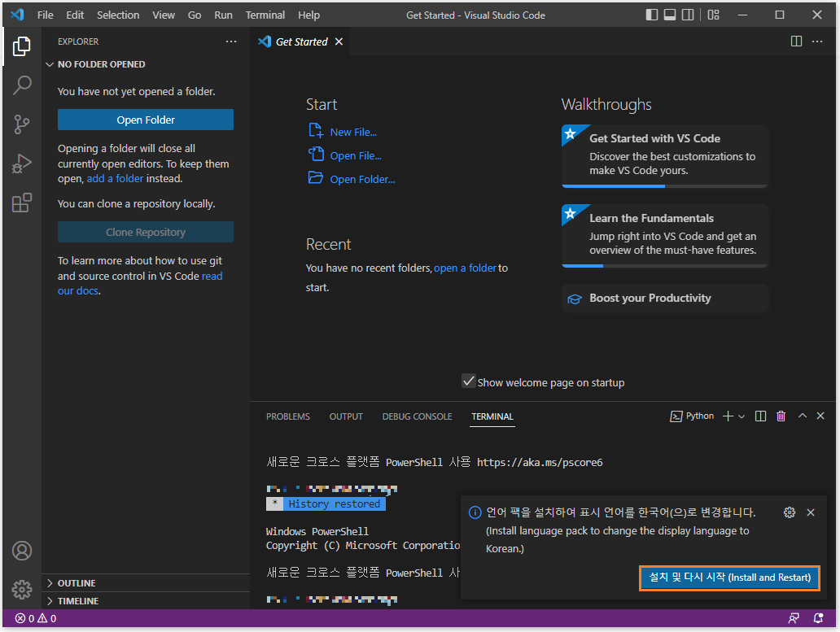Viewport: 840px width, 632px height.
Task: Open the Extensions view
Action: [21, 203]
